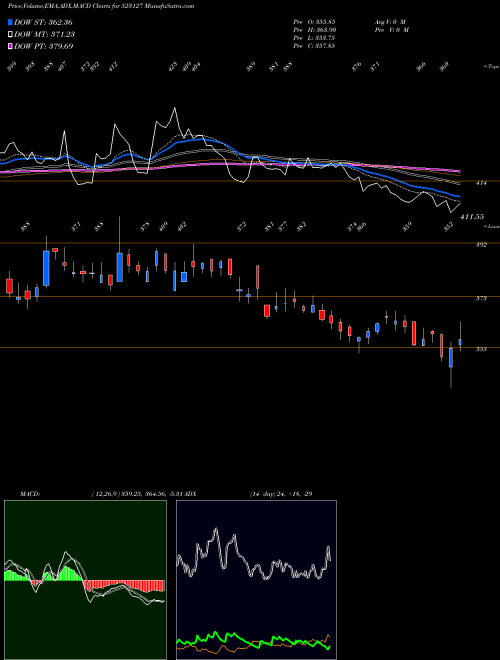Click the Pre O: 355.85 value

point(314,22)
